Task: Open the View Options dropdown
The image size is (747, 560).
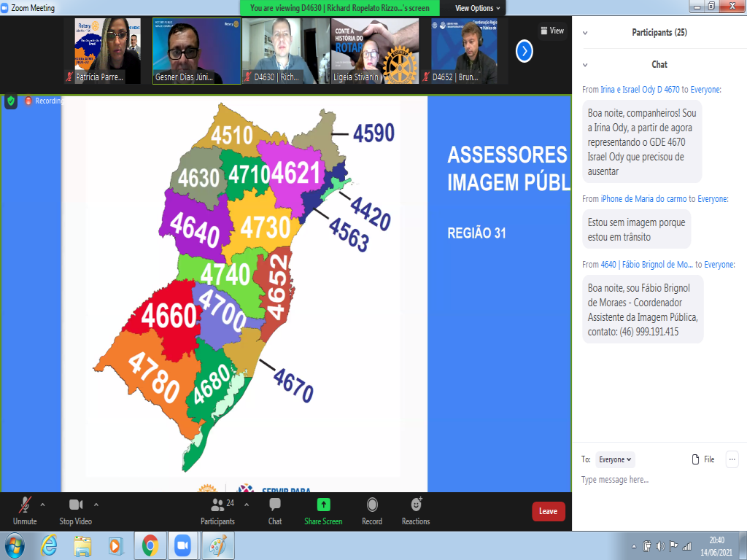Action: point(478,8)
